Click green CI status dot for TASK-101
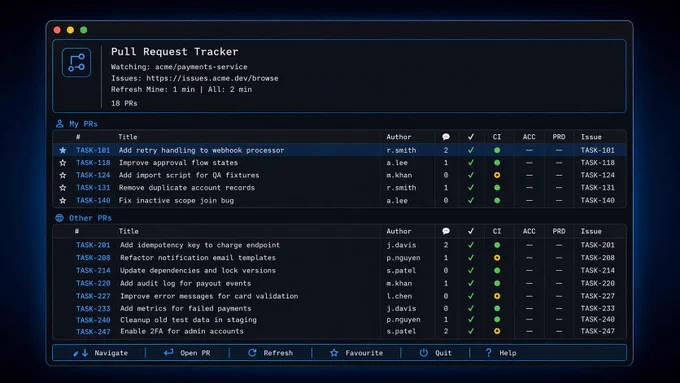This screenshot has width=680, height=383. [497, 150]
